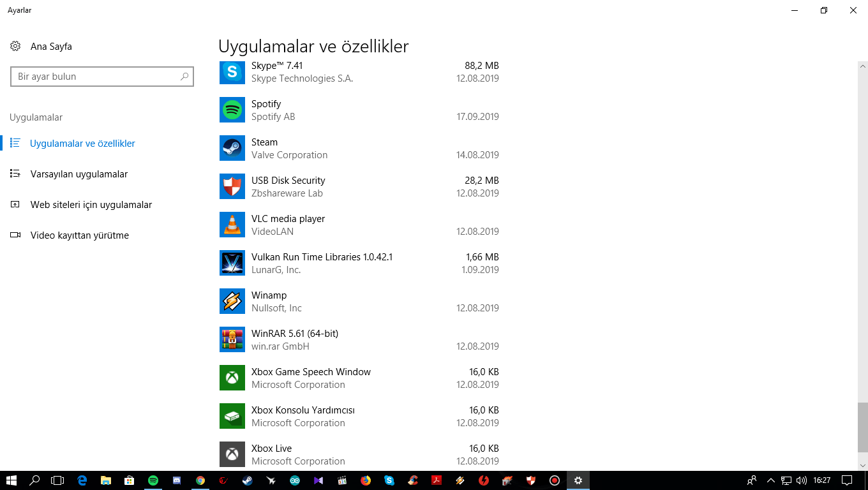This screenshot has width=868, height=490.
Task: Click the scrollbar up arrow of the apps list
Action: pos(862,66)
